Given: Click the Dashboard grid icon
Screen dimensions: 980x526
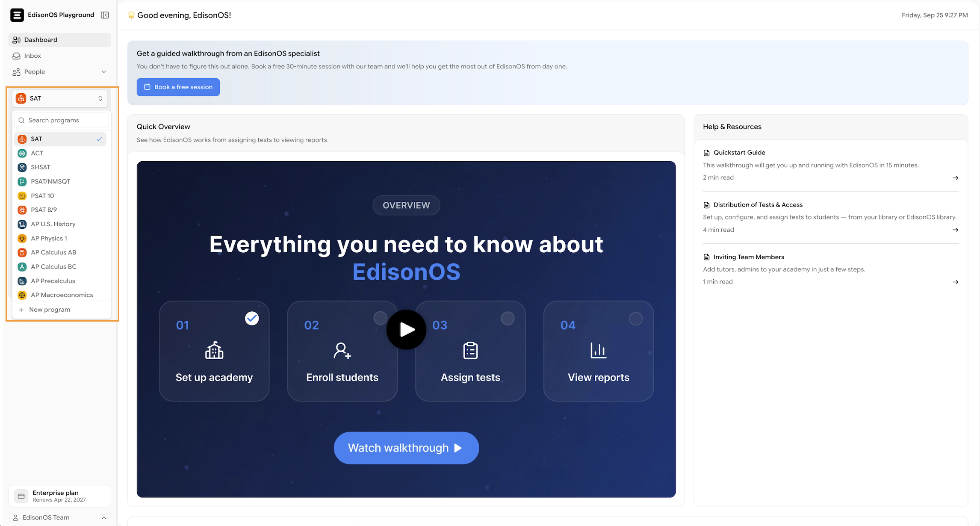Looking at the screenshot, I should pyautogui.click(x=17, y=40).
